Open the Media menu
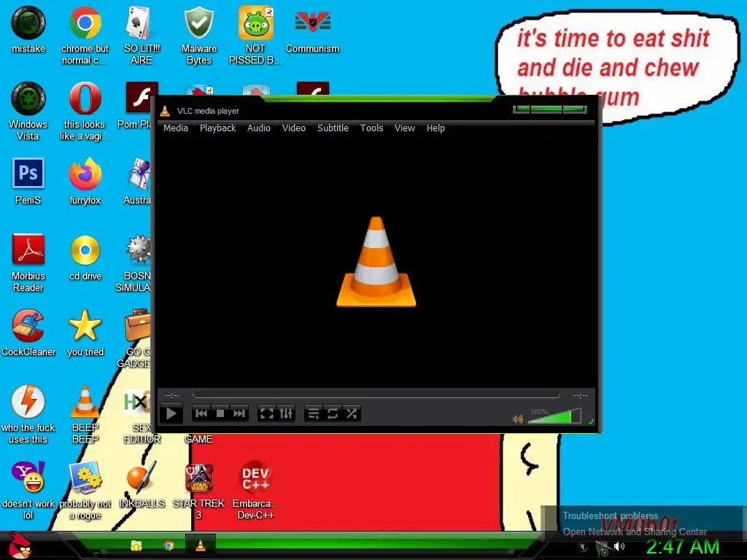The width and height of the screenshot is (747, 560). click(175, 128)
